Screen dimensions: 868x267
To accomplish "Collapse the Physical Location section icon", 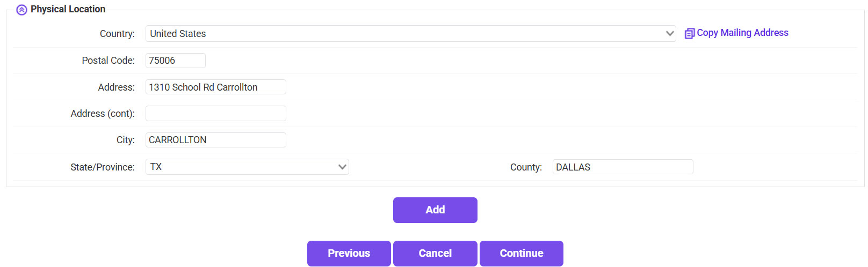I will [x=21, y=10].
